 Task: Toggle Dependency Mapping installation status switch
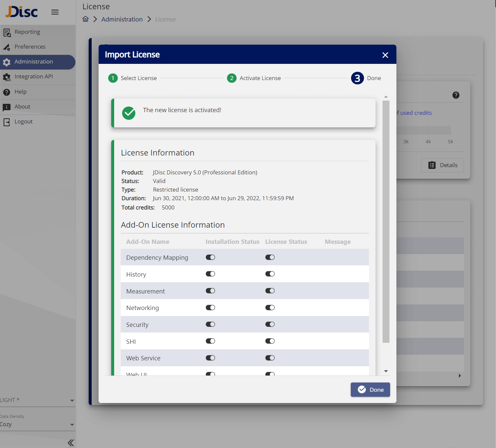point(210,257)
